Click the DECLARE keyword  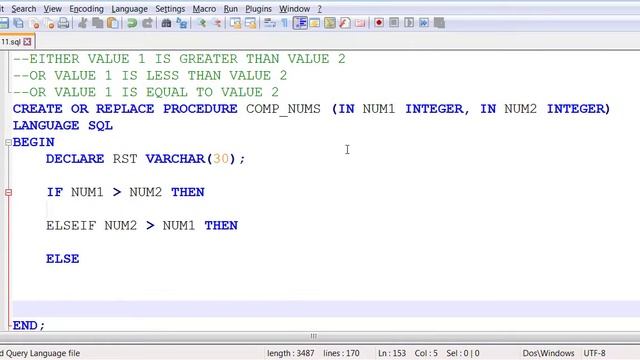point(75,159)
